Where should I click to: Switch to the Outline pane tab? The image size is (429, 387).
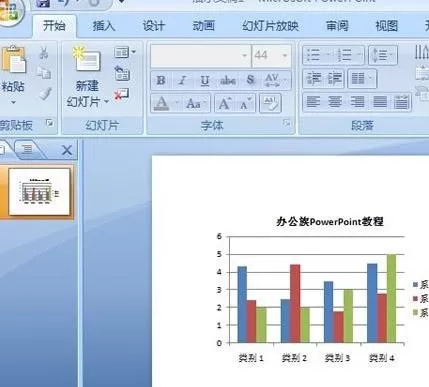[27, 149]
